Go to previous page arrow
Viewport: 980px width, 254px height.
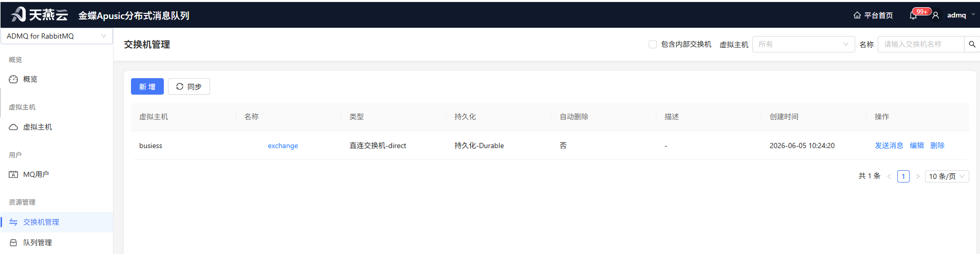[x=889, y=176]
